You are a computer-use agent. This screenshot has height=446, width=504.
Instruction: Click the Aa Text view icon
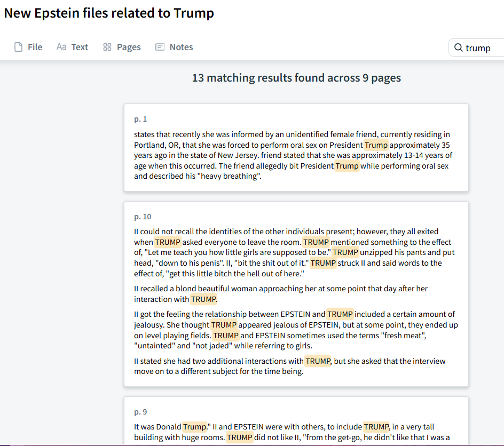click(61, 47)
